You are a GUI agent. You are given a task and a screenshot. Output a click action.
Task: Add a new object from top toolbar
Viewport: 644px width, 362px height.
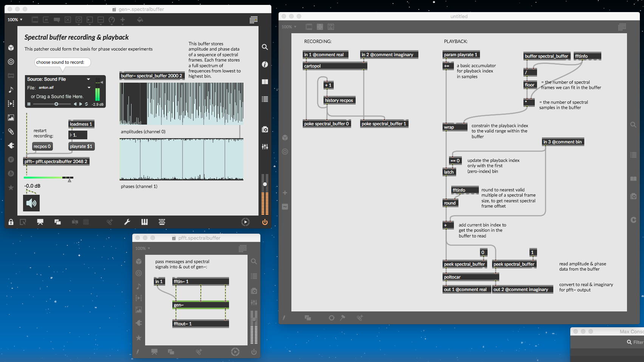point(35,20)
